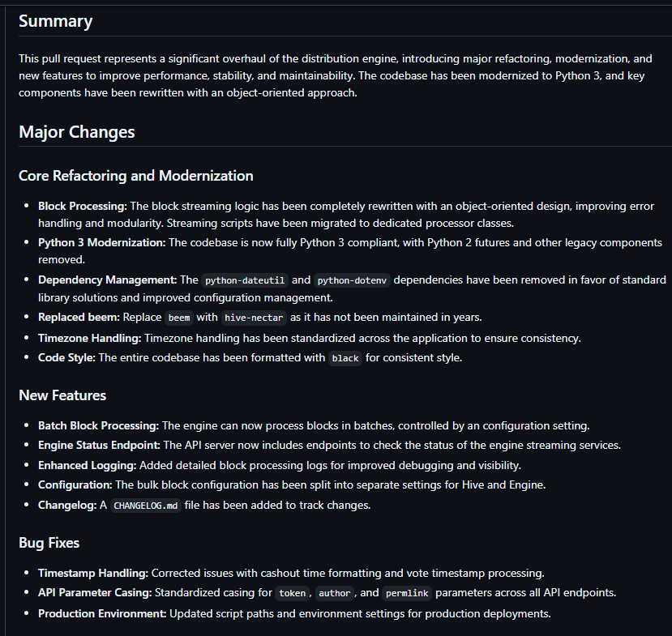Click the bold Enhanced Logging label
Screen dimensions: 672x636
tap(88, 465)
